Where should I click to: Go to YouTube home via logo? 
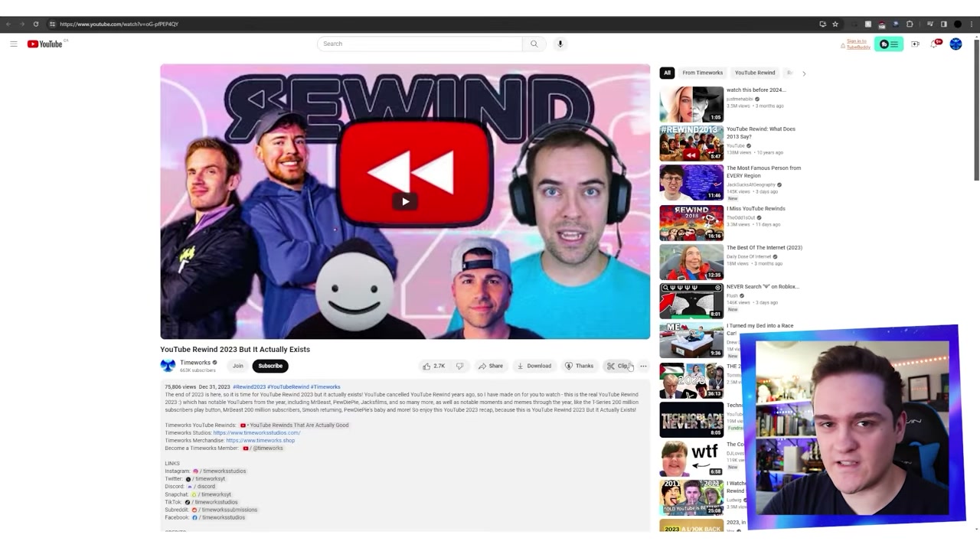click(45, 44)
